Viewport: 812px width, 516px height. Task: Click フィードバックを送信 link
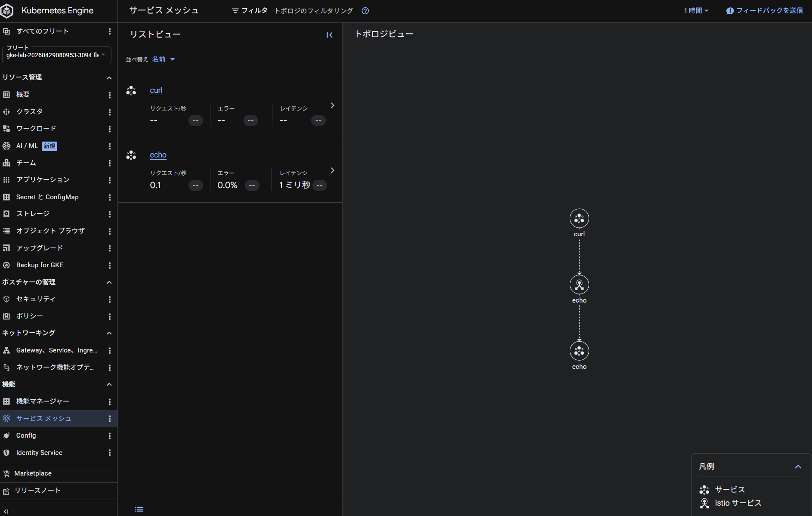[x=769, y=11]
